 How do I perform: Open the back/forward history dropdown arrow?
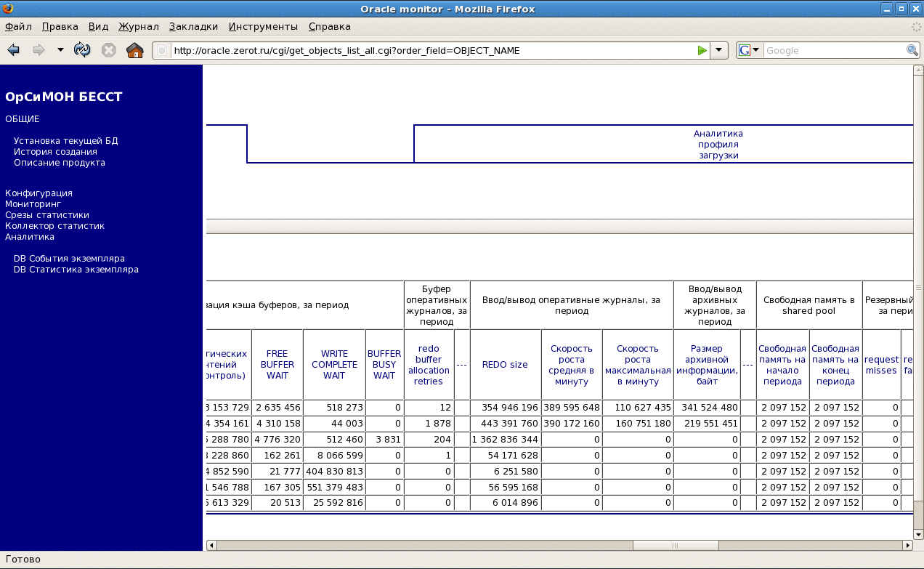coord(60,50)
